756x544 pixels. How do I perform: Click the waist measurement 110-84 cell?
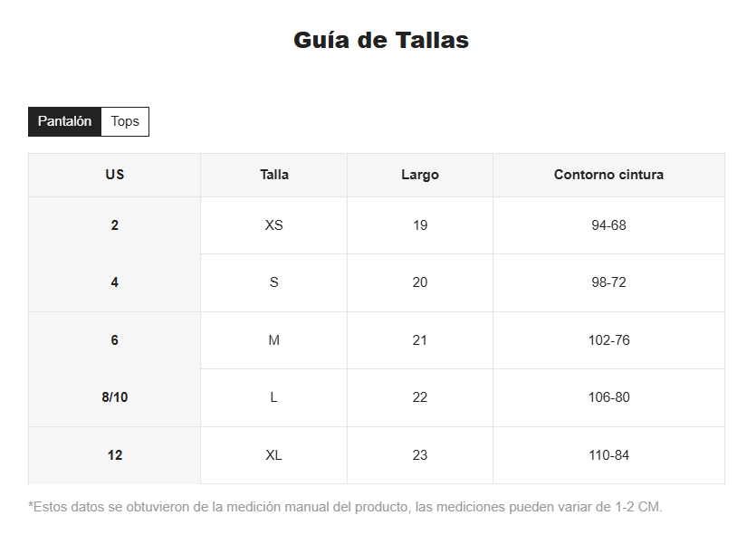tap(608, 455)
